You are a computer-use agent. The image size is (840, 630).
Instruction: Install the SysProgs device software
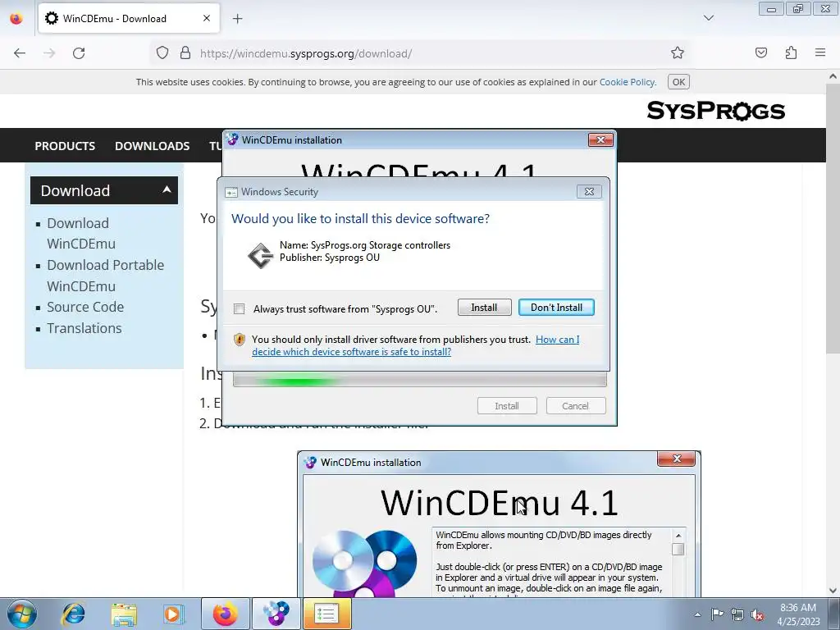click(x=484, y=308)
